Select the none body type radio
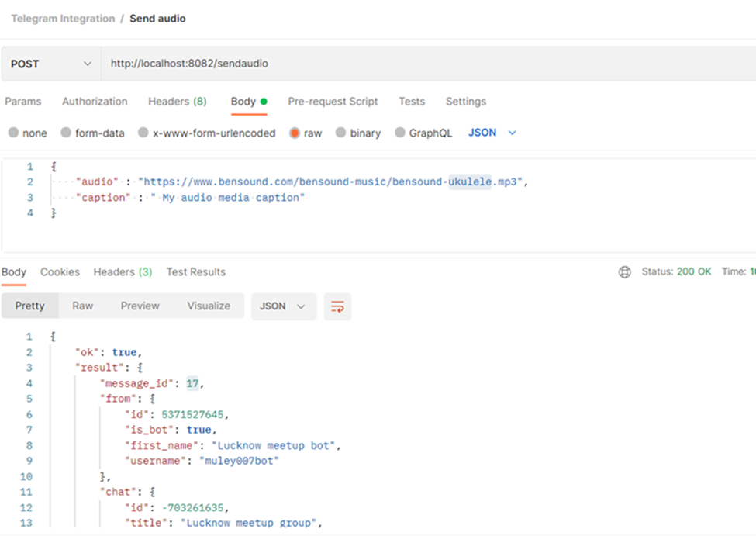 (x=13, y=133)
